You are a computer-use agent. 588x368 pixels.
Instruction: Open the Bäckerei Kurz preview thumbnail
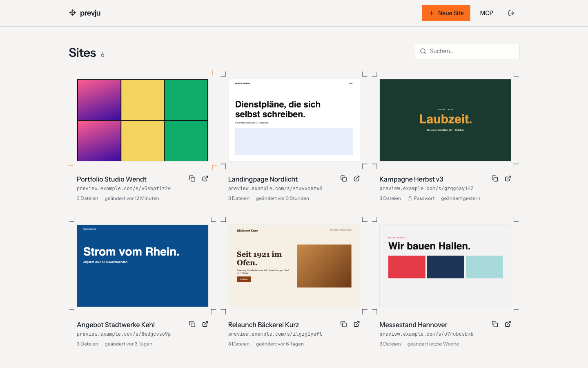click(x=294, y=266)
